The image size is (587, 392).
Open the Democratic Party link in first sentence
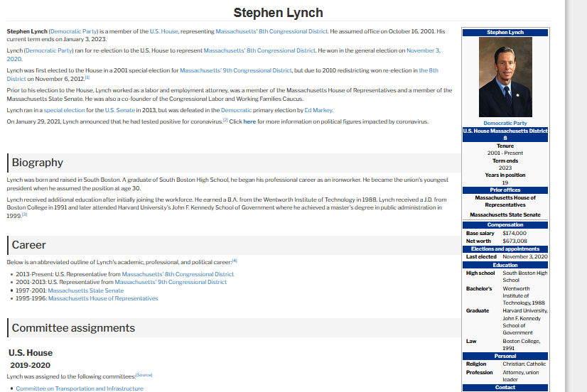(73, 31)
